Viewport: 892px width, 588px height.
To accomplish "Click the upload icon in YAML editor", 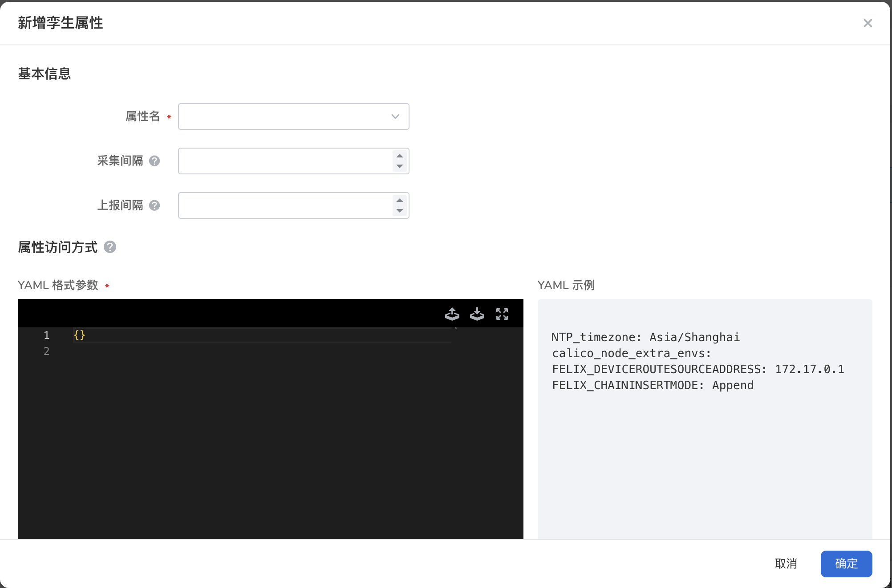I will [452, 314].
